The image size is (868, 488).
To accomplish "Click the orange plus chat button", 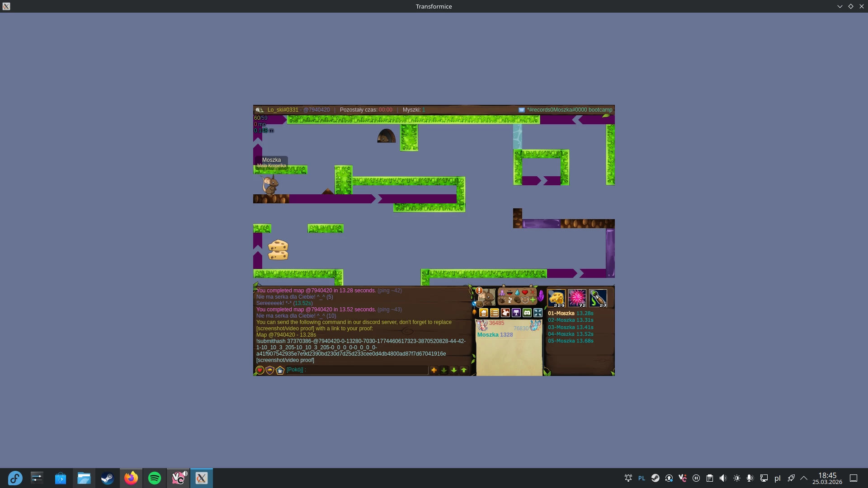I will click(x=434, y=370).
